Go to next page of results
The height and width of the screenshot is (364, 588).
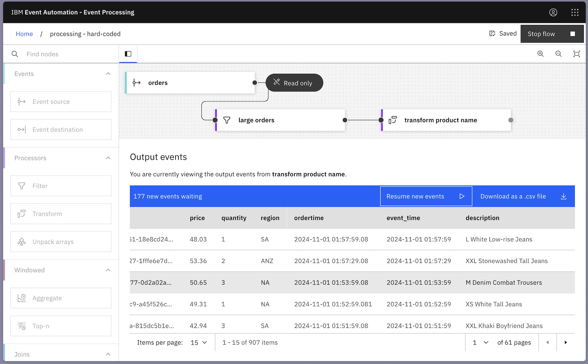[x=566, y=343]
